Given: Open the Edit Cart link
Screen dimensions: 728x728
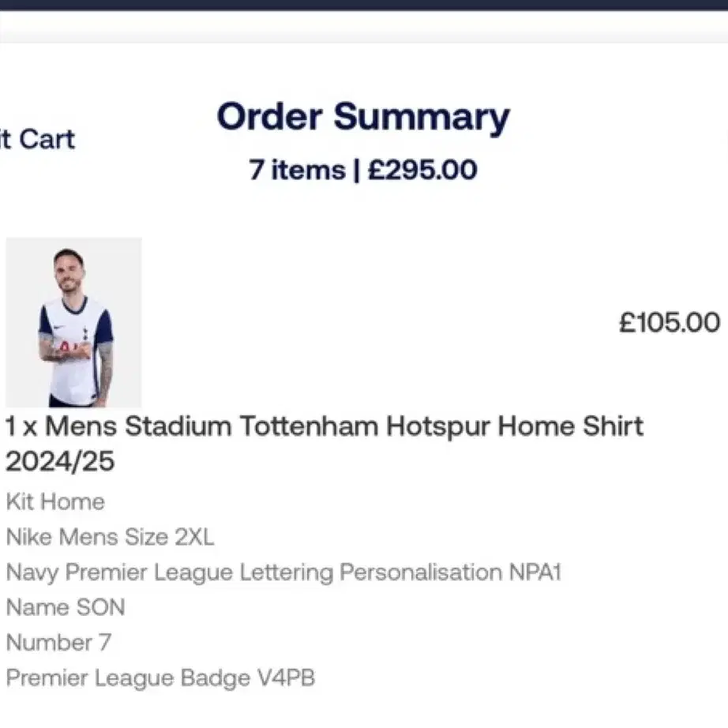Looking at the screenshot, I should tap(37, 139).
